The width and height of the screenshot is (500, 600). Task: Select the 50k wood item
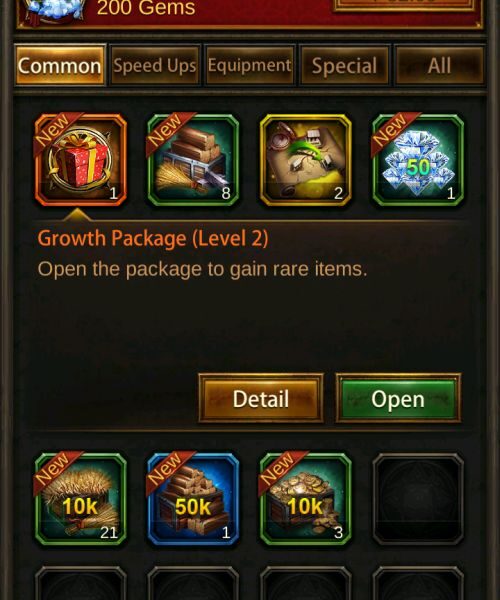pyautogui.click(x=193, y=499)
